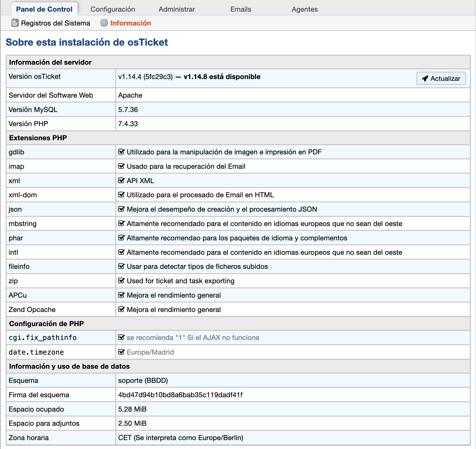The height and width of the screenshot is (449, 476).
Task: Click the imap extension check icon
Action: (x=121, y=166)
